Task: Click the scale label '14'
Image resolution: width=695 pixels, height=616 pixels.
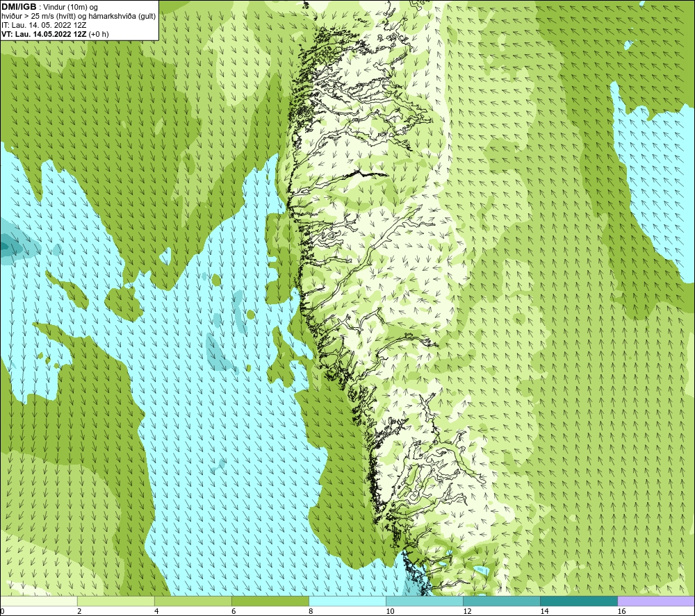Action: [x=544, y=612]
